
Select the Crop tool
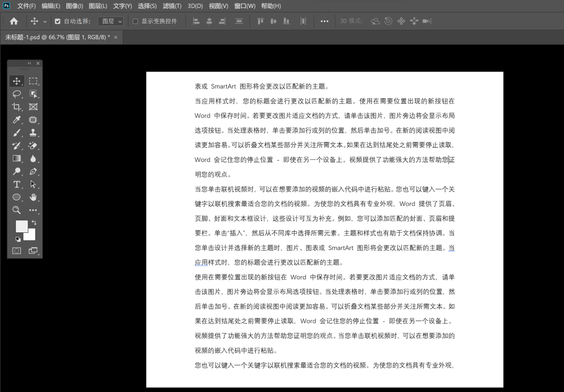point(17,106)
